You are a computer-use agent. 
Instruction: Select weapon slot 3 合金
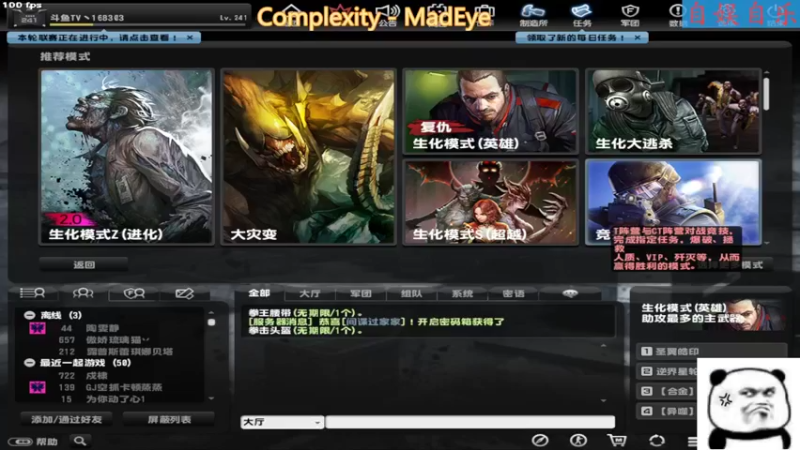coord(667,391)
